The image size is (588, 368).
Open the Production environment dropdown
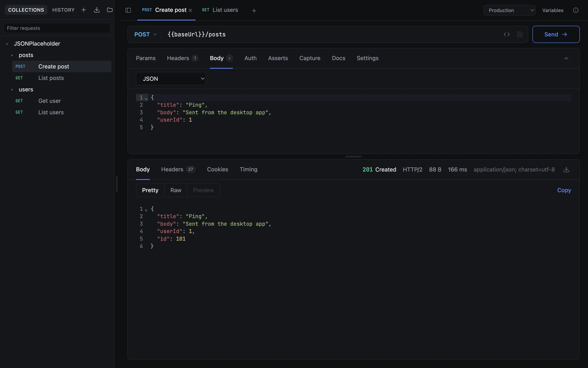click(x=510, y=10)
